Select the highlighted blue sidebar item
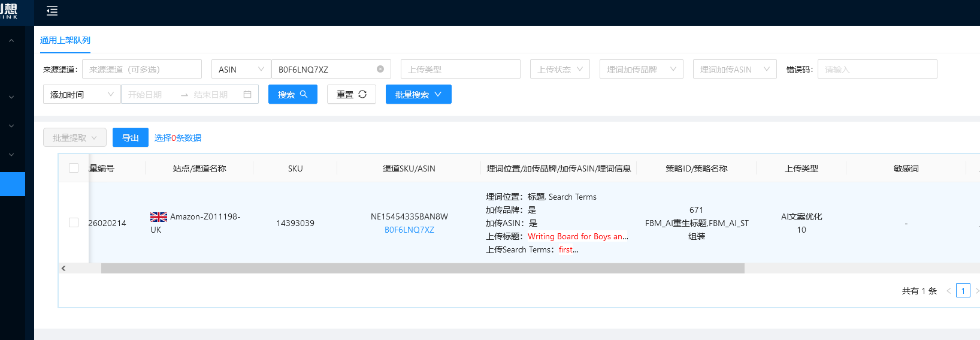 (13, 184)
